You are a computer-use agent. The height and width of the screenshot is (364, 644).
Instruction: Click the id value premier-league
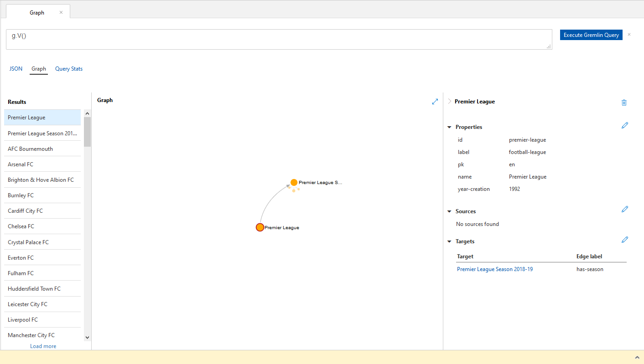[527, 140]
